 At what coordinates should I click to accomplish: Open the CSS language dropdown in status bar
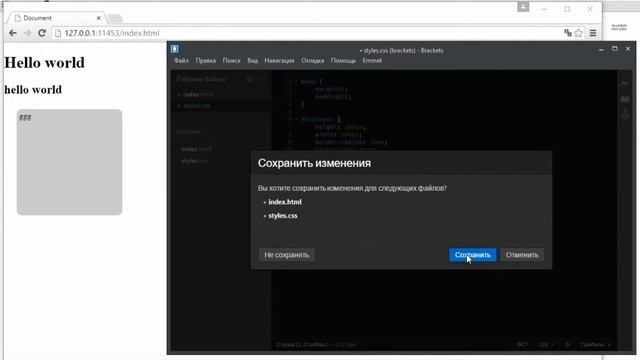pyautogui.click(x=546, y=344)
